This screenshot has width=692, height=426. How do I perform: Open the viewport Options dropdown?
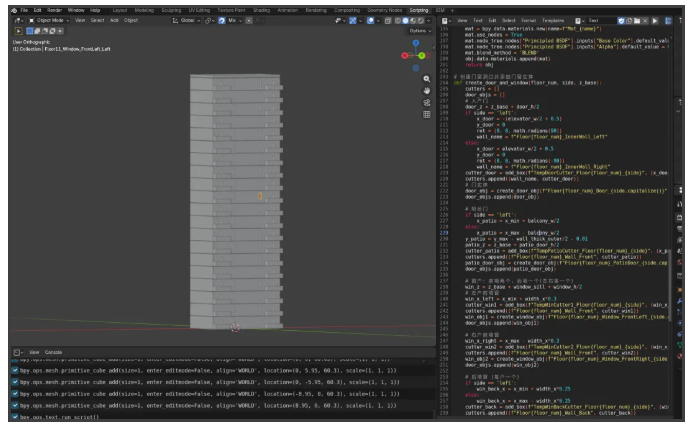coord(420,31)
